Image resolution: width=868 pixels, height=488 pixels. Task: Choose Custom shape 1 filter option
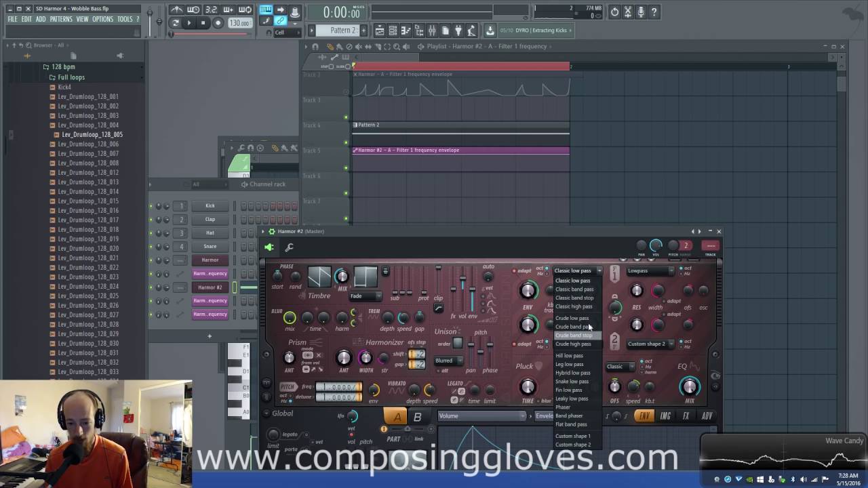click(x=573, y=436)
